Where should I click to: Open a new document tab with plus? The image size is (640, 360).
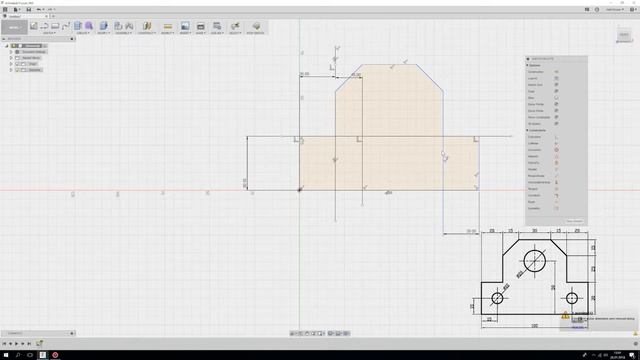(x=53, y=16)
